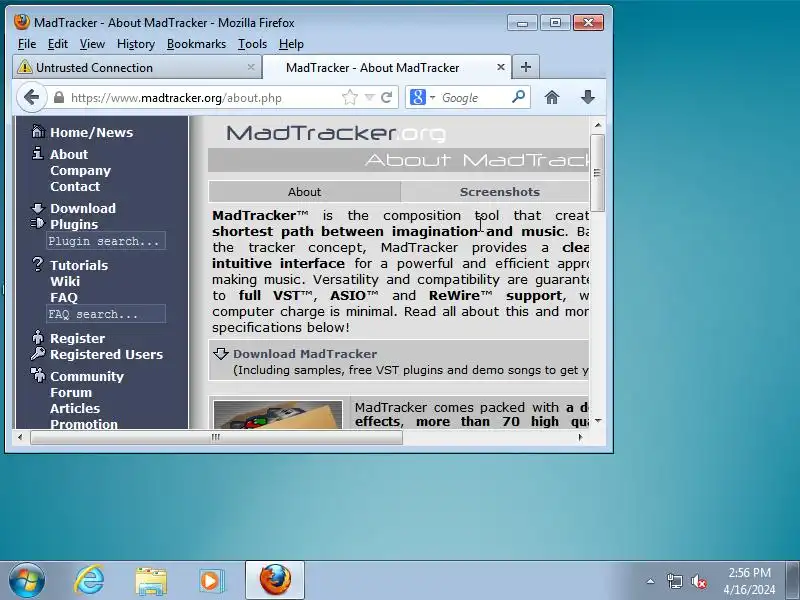Click the MadTracker box thumbnail image
800x600 pixels.
tap(278, 415)
